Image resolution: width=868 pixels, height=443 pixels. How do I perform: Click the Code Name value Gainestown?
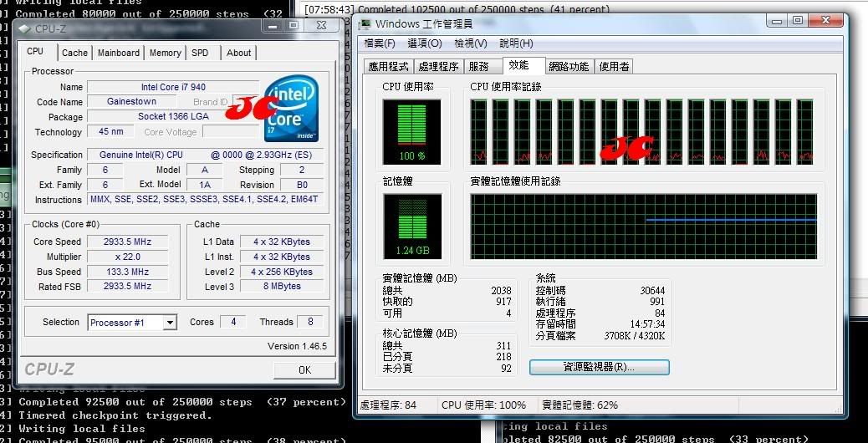point(132,101)
